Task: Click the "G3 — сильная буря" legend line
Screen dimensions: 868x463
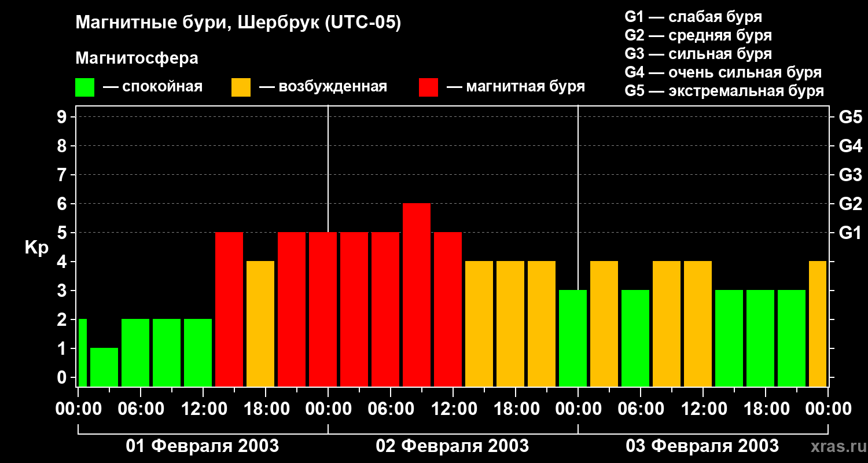Action: 698,54
